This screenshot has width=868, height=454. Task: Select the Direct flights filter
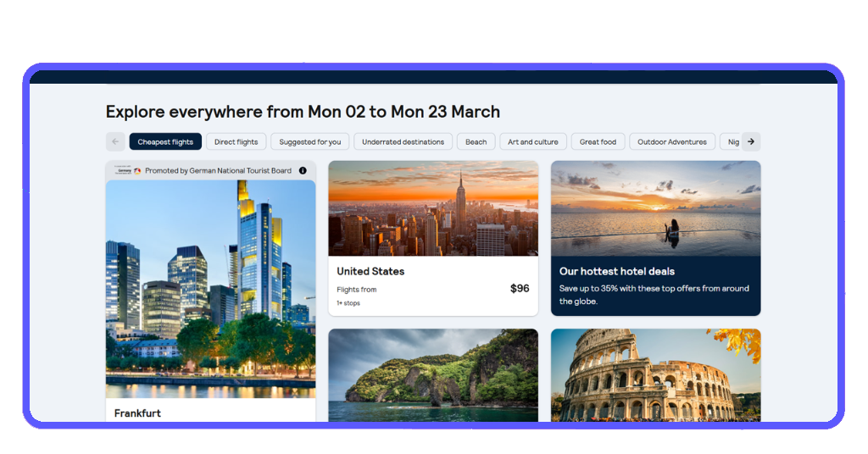point(236,141)
